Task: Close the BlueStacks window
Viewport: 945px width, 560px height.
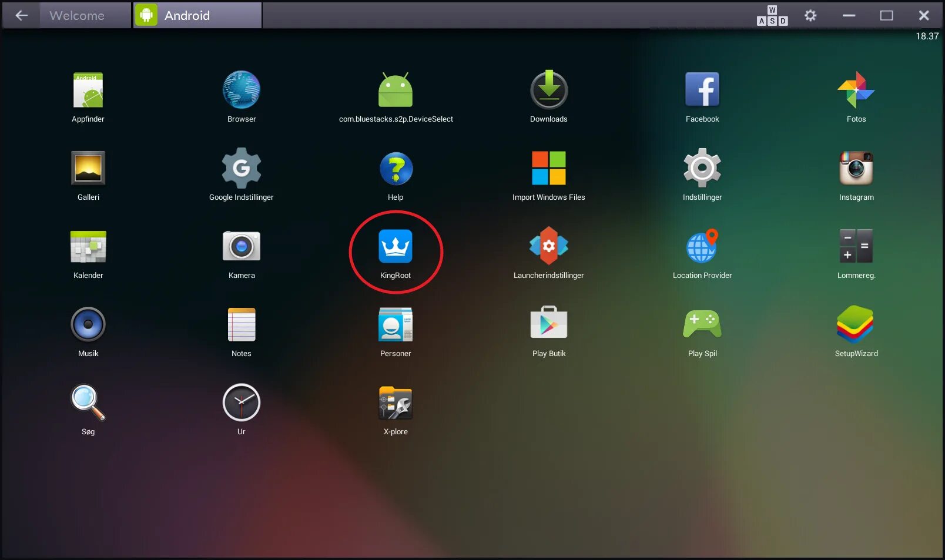Action: pyautogui.click(x=924, y=16)
